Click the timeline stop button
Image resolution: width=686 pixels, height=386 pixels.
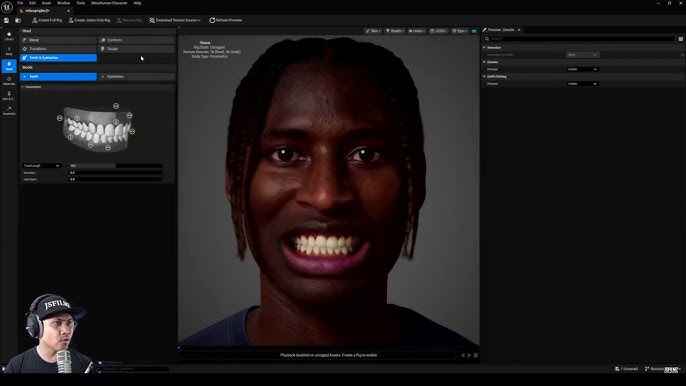point(476,355)
